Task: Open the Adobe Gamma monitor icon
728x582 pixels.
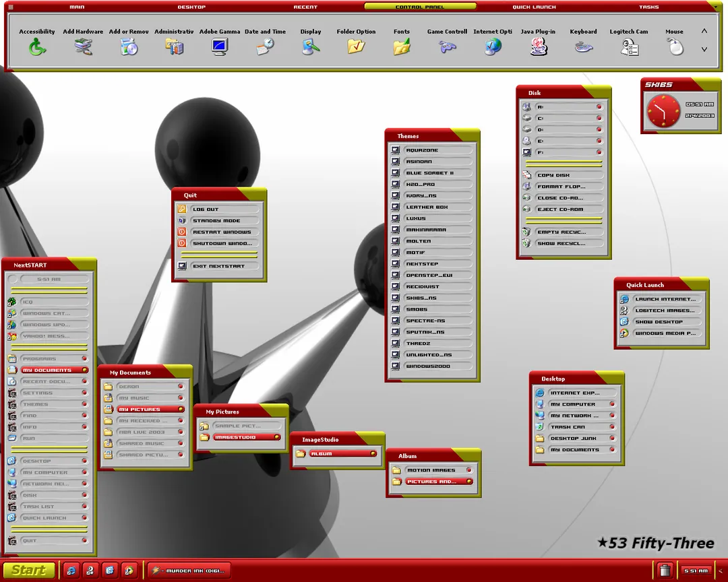Action: click(x=220, y=47)
